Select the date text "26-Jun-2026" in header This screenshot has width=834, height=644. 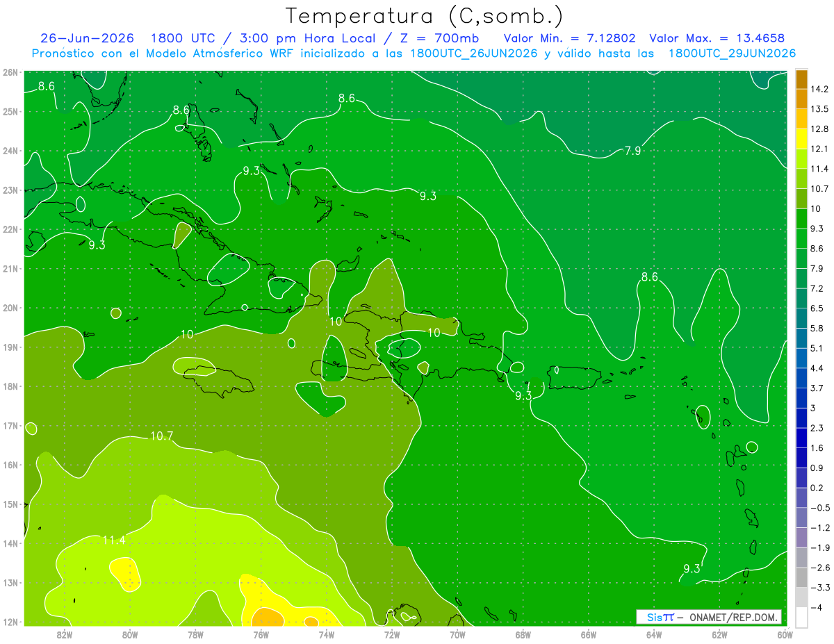(87, 38)
